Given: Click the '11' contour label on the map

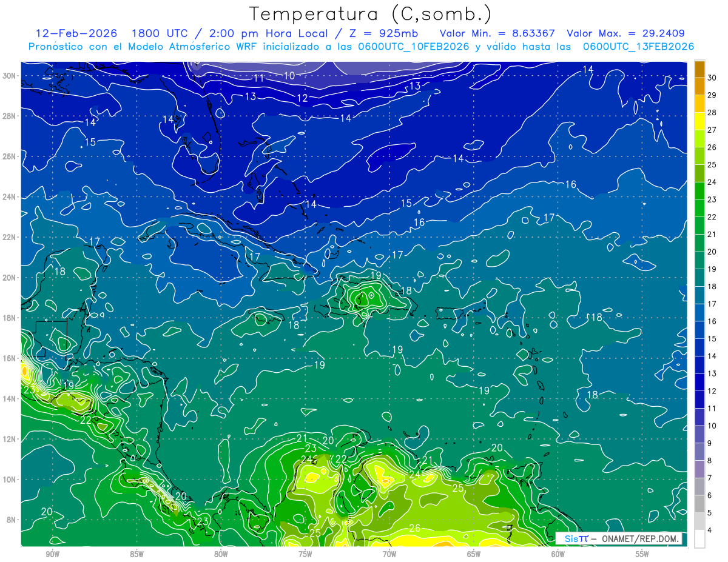Looking at the screenshot, I should [x=259, y=78].
